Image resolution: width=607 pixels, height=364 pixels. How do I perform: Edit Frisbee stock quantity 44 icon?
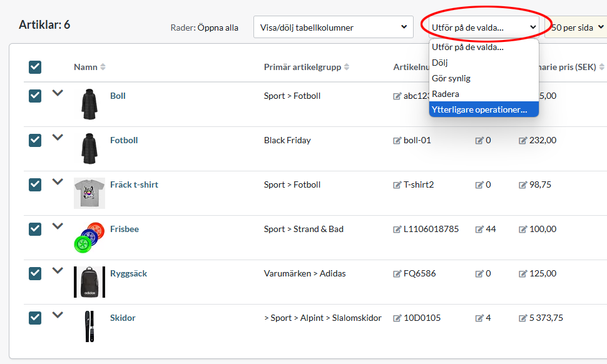pyautogui.click(x=479, y=230)
